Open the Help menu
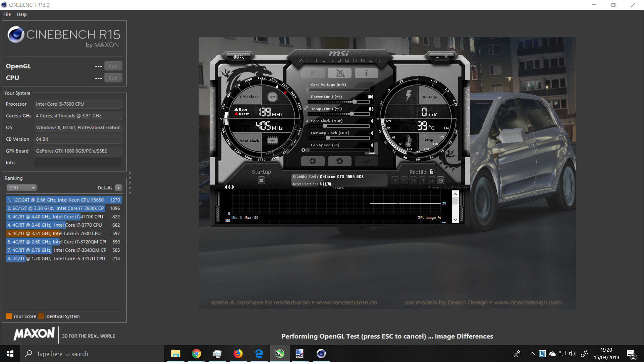 click(x=21, y=14)
